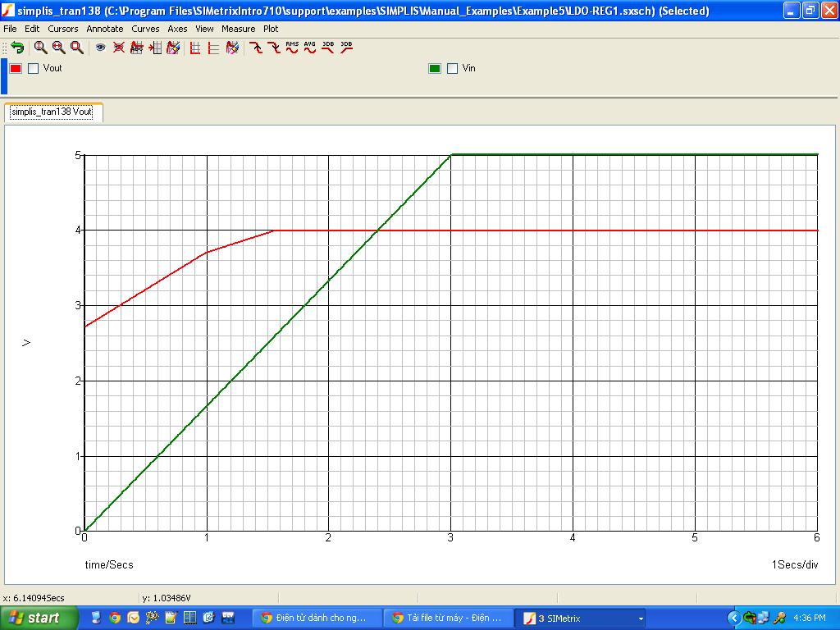840x630 pixels.
Task: Click the 1Secs/div scale label
Action: (795, 564)
